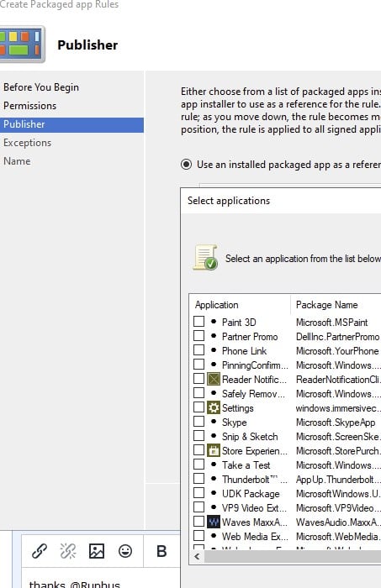Check the Thunderbolt checkbox
The image size is (381, 588).
click(x=199, y=479)
